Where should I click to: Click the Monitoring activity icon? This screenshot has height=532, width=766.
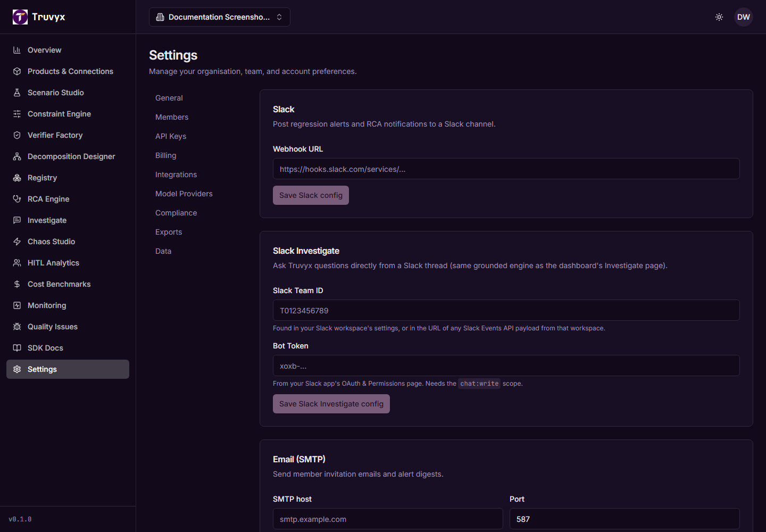(x=17, y=305)
